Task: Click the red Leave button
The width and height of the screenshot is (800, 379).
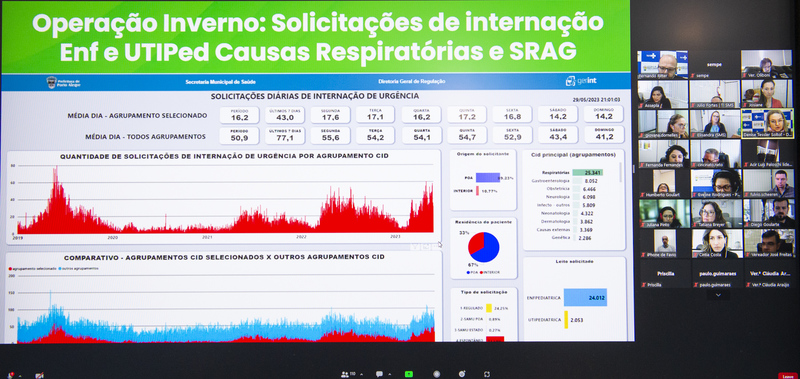Action: click(x=788, y=376)
